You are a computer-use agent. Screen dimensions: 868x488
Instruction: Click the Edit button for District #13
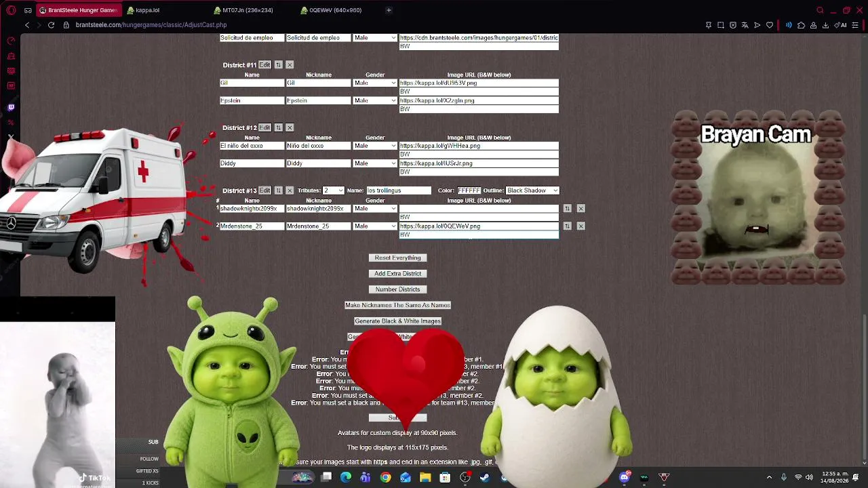264,190
